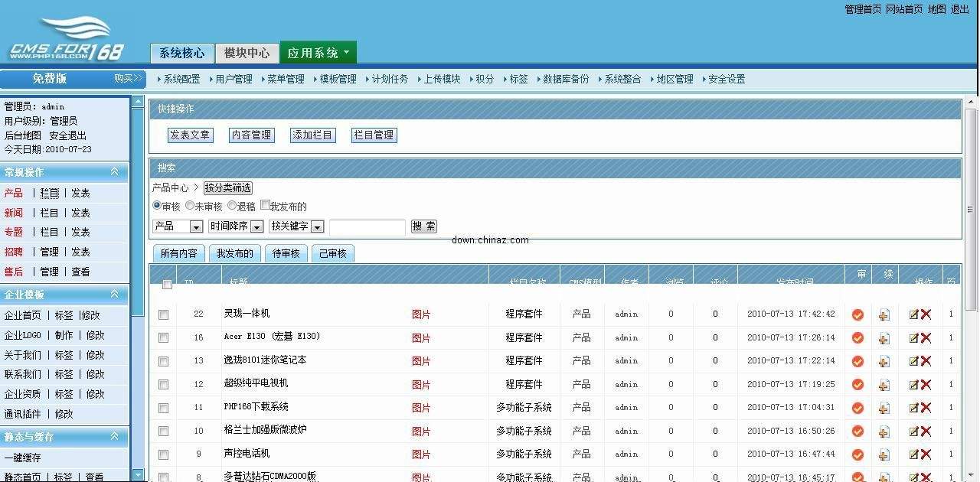Viewport: 980px width, 482px height.
Task: Click the sidebar scrollbar down arrow
Action: tap(138, 474)
